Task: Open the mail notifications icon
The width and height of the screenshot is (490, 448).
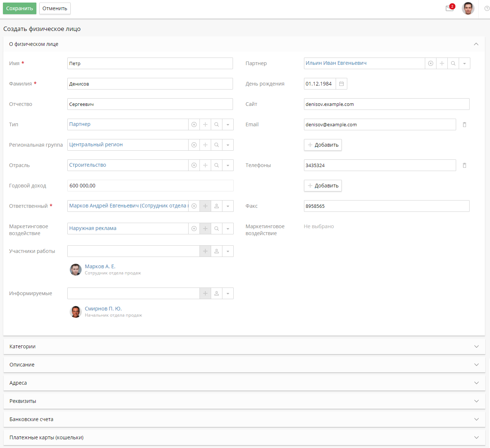Action: pos(450,8)
